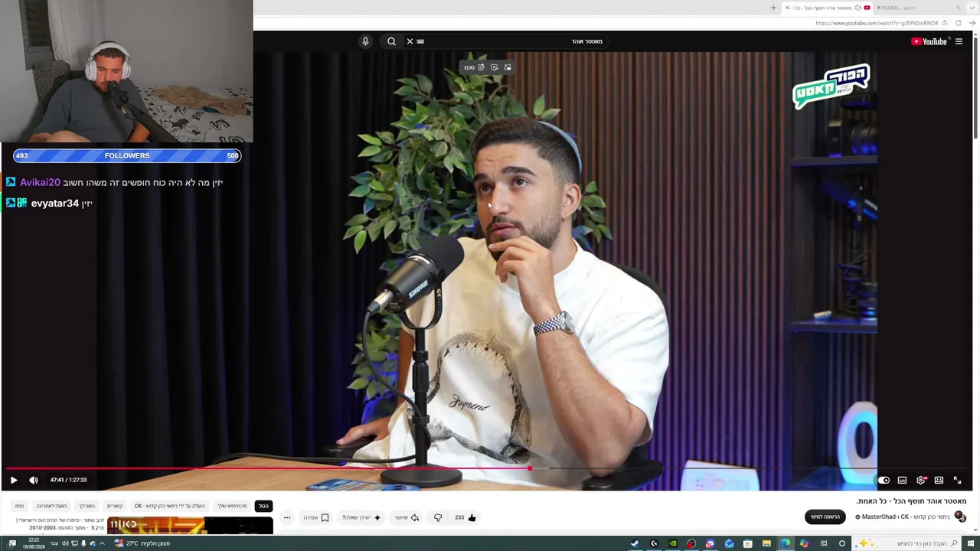Select the בשבילך filter chip
Screen dimensions: 980x551
point(87,506)
